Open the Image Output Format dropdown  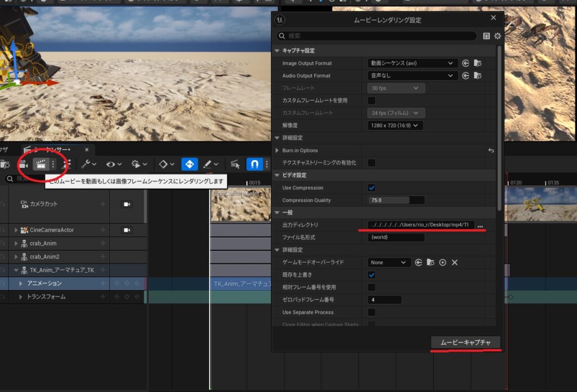[412, 63]
